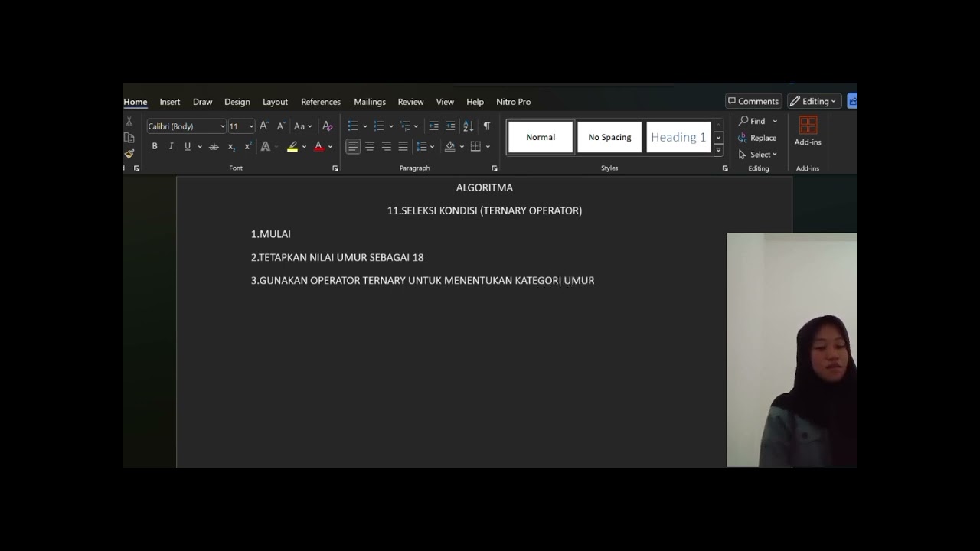
Task: Open the underline style dropdown arrow
Action: 200,147
